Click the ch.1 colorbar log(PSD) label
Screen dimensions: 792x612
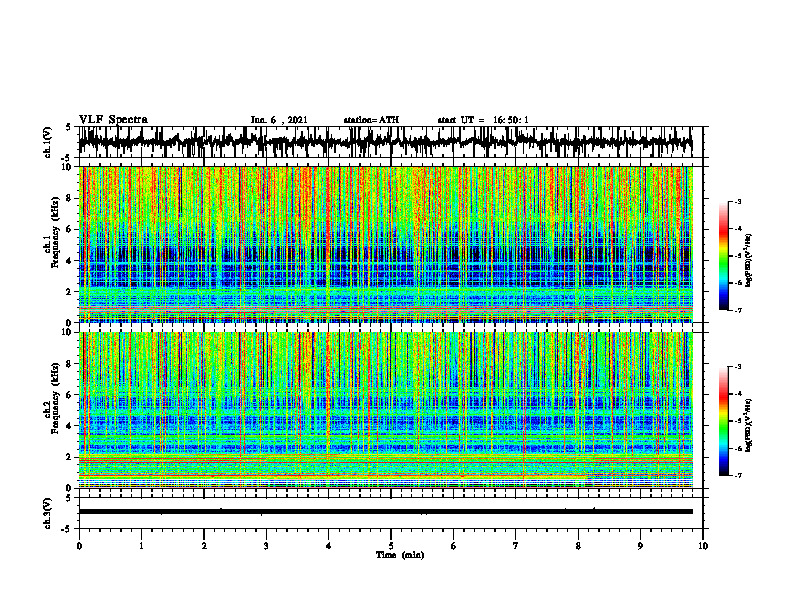click(749, 261)
